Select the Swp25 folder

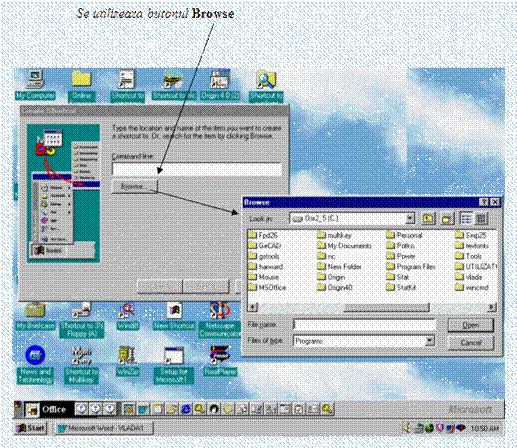pyautogui.click(x=471, y=235)
